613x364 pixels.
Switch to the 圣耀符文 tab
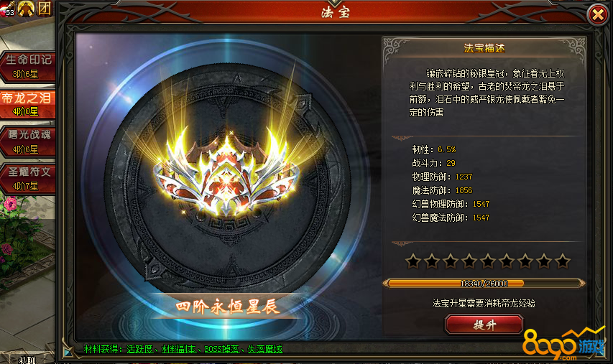click(27, 179)
